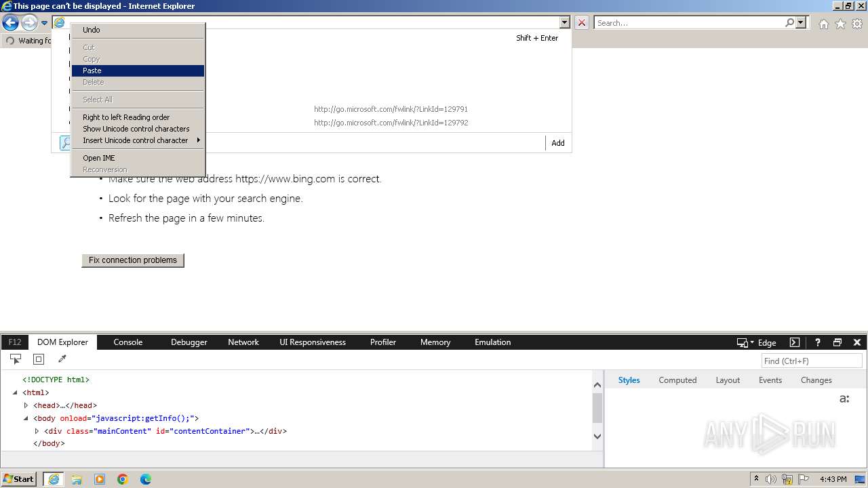Select Show Unicode control characters
Screen dimensions: 868x488
[x=138, y=129]
